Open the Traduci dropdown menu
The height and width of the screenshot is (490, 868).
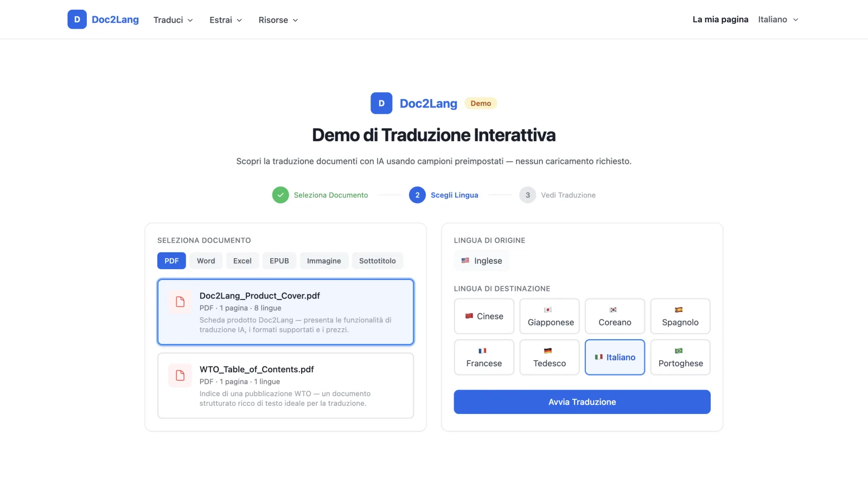[x=173, y=20]
